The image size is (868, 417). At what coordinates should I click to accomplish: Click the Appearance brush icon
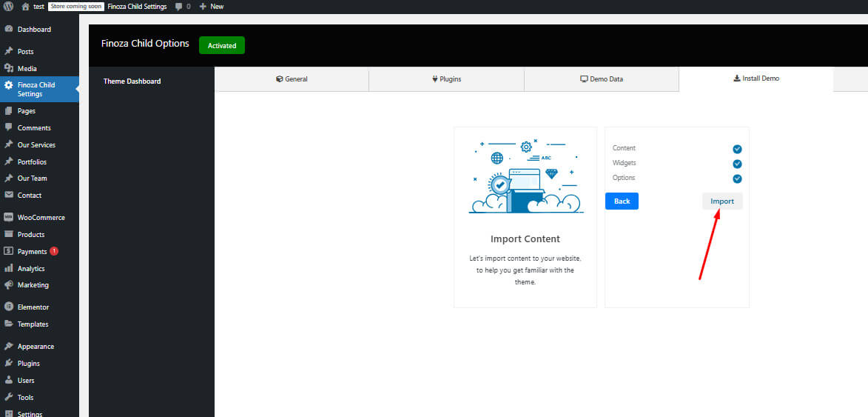click(x=8, y=346)
